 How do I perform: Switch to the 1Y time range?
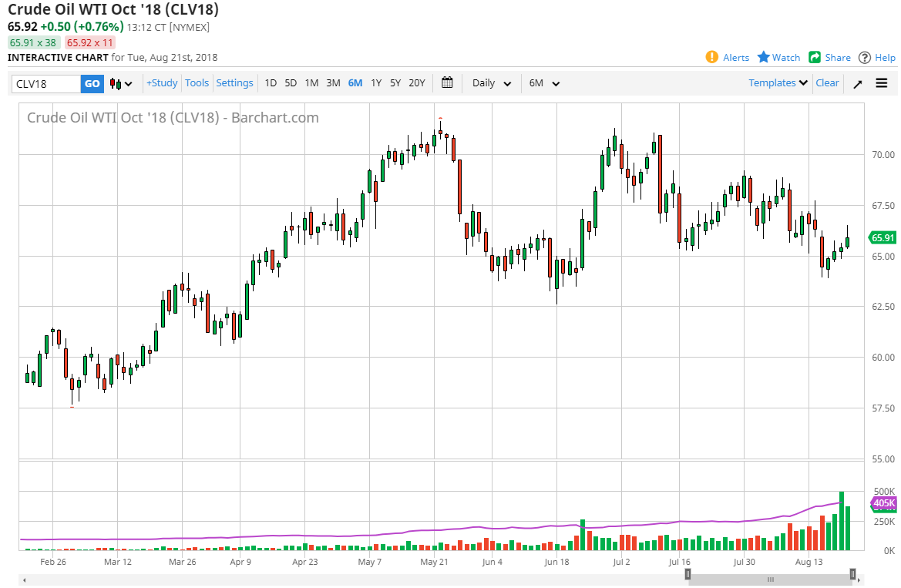[x=376, y=83]
